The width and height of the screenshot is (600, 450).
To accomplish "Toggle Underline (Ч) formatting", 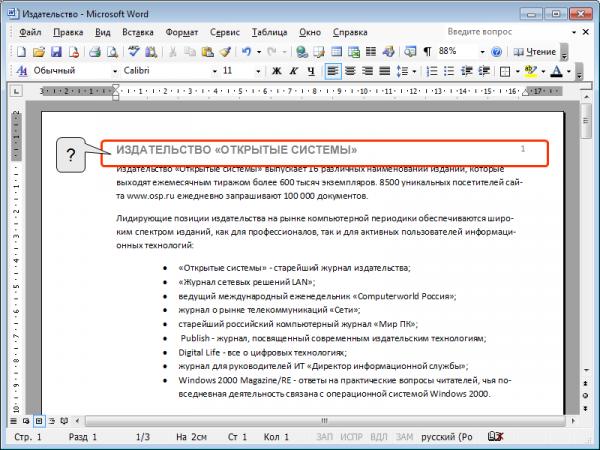I will tap(311, 71).
